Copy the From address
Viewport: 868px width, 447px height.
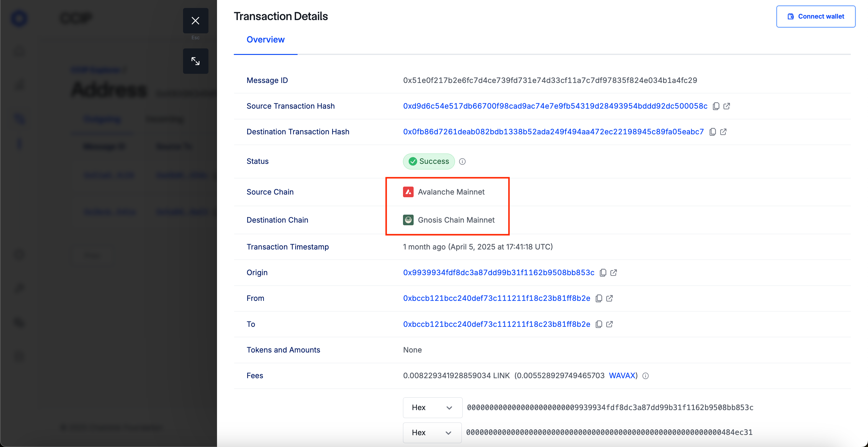[x=598, y=298]
